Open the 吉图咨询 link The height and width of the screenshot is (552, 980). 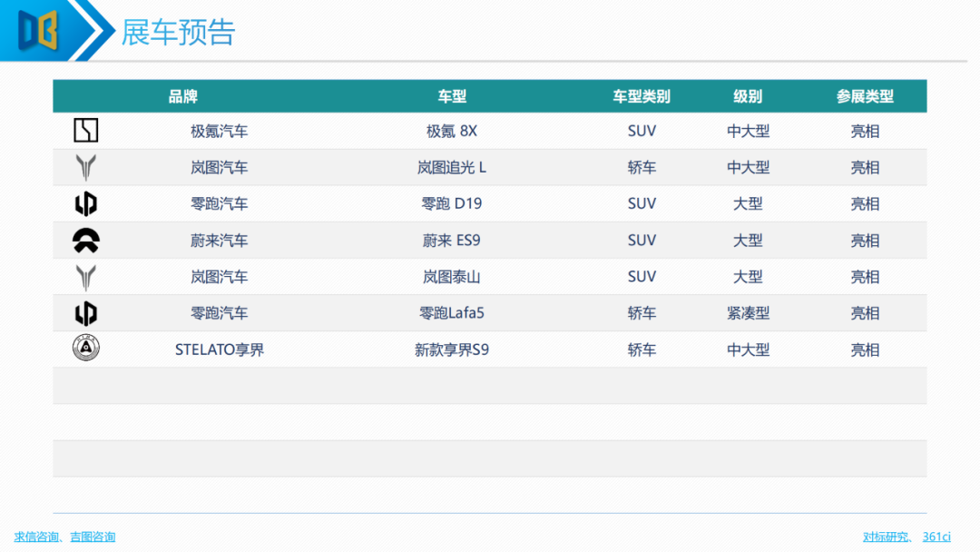pos(93,537)
